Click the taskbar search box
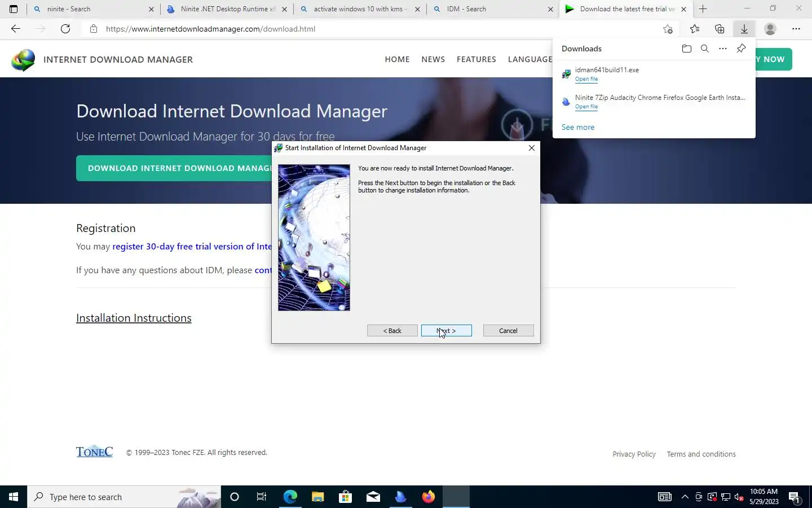The height and width of the screenshot is (508, 812). click(124, 497)
